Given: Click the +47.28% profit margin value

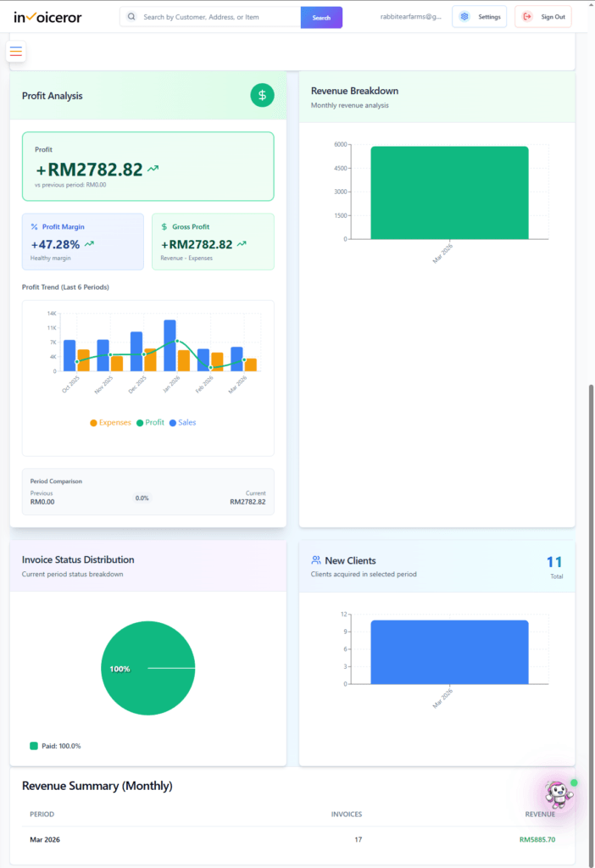Looking at the screenshot, I should coord(55,244).
